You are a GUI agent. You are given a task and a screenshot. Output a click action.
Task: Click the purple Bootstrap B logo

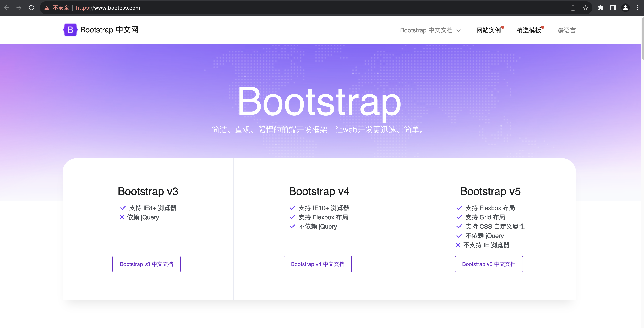[70, 30]
